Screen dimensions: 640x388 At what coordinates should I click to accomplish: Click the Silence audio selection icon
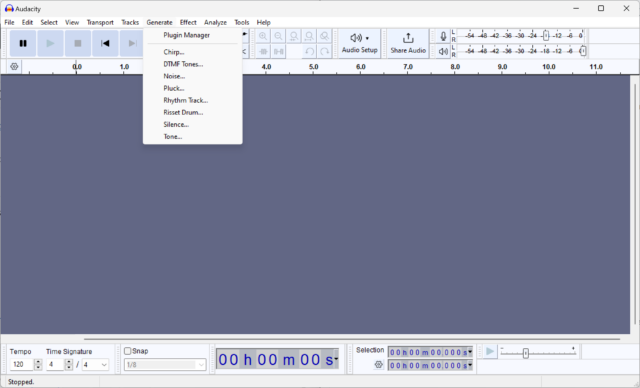coord(279,51)
